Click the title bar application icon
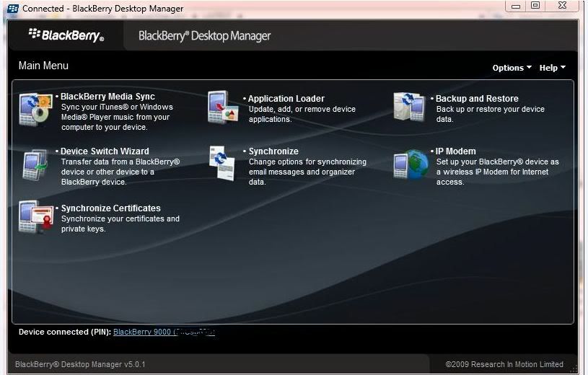Image resolution: width=588 pixels, height=375 pixels. [x=13, y=8]
